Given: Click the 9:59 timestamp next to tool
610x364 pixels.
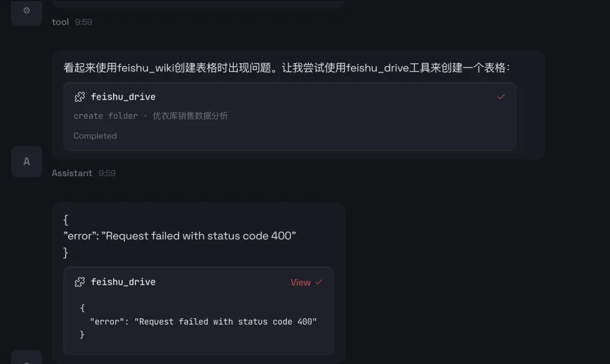Looking at the screenshot, I should [x=84, y=22].
